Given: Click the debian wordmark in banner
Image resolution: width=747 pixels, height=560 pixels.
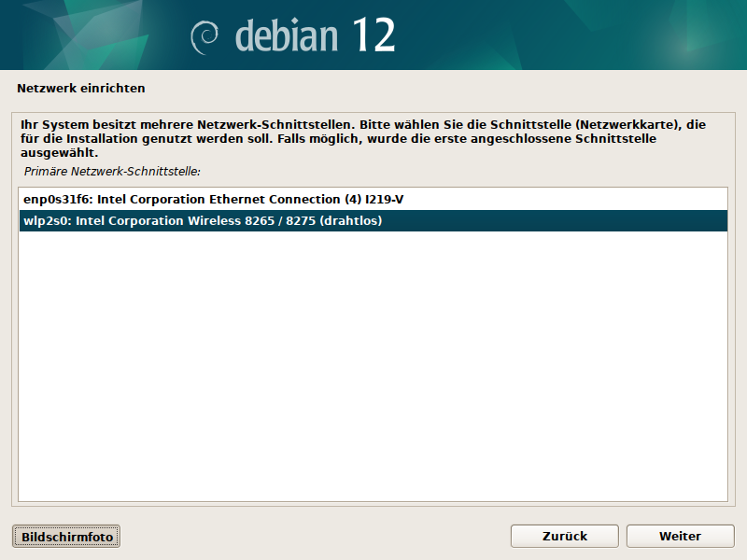Looking at the screenshot, I should tap(287, 35).
